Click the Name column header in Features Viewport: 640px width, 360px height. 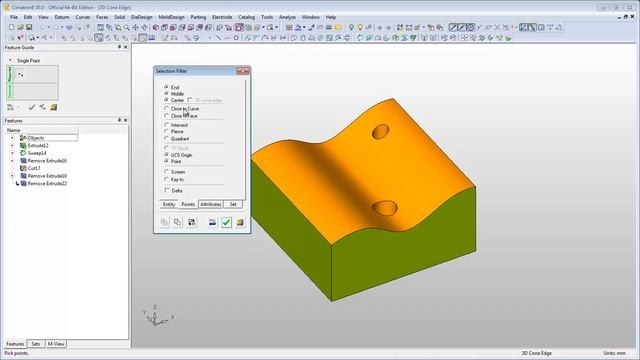pyautogui.click(x=42, y=130)
